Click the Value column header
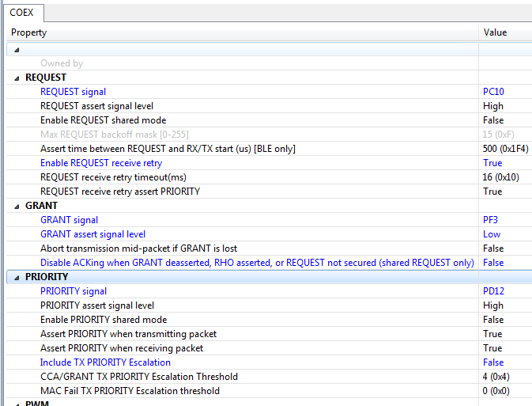This screenshot has height=406, width=532. click(504, 32)
